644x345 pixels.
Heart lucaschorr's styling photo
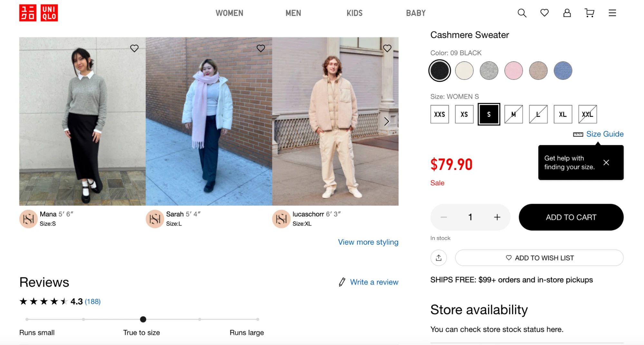click(388, 48)
